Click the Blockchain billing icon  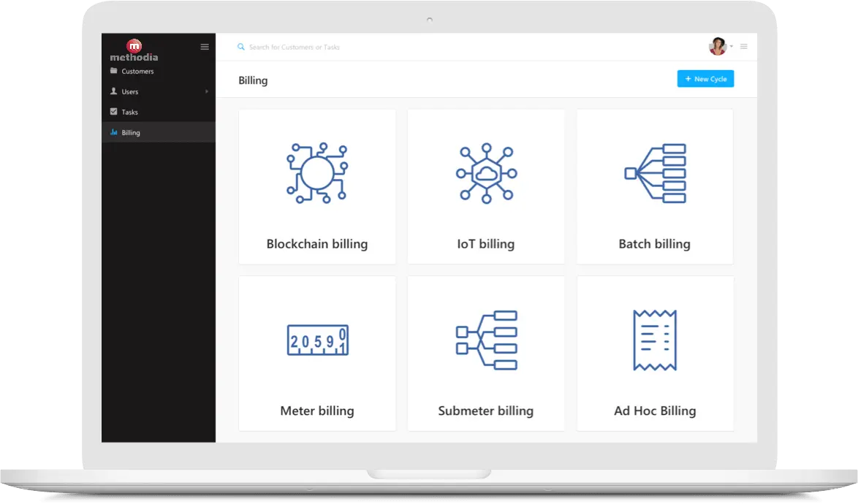[317, 173]
